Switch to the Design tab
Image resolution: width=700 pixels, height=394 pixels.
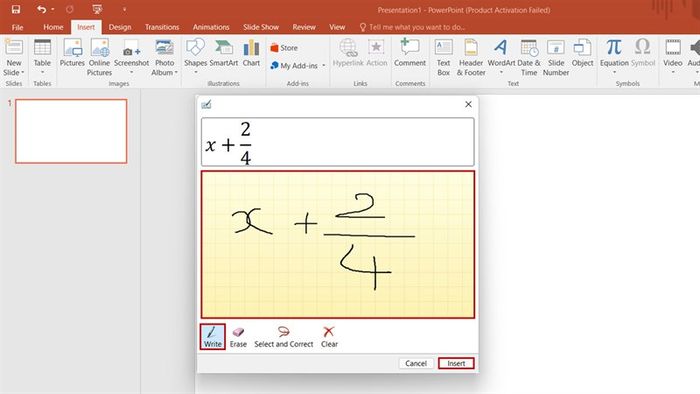(x=120, y=27)
